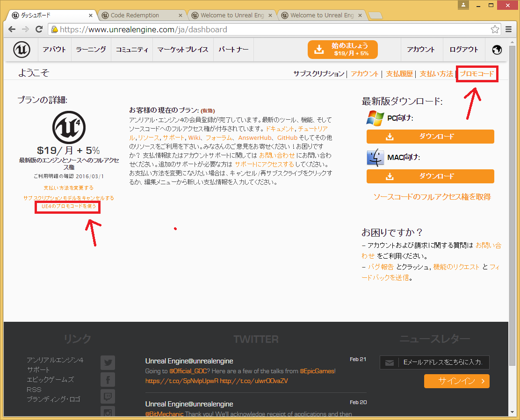The image size is (520, 420).
Task: Open the コミュニティ menu
Action: [132, 50]
